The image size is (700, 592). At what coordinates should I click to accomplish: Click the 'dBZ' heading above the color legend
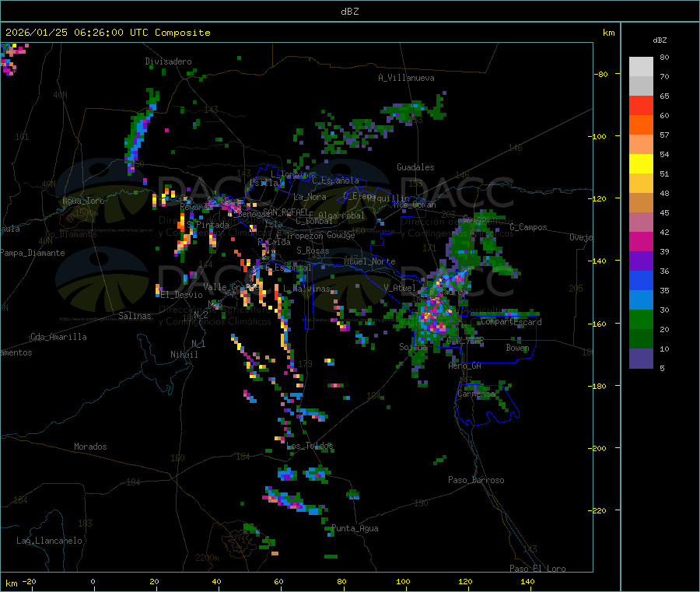[660, 40]
